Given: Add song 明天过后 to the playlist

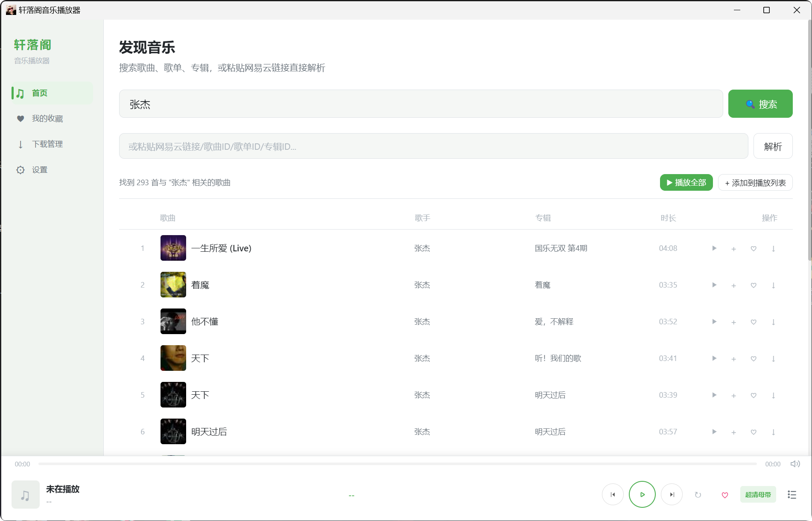Looking at the screenshot, I should (x=733, y=432).
